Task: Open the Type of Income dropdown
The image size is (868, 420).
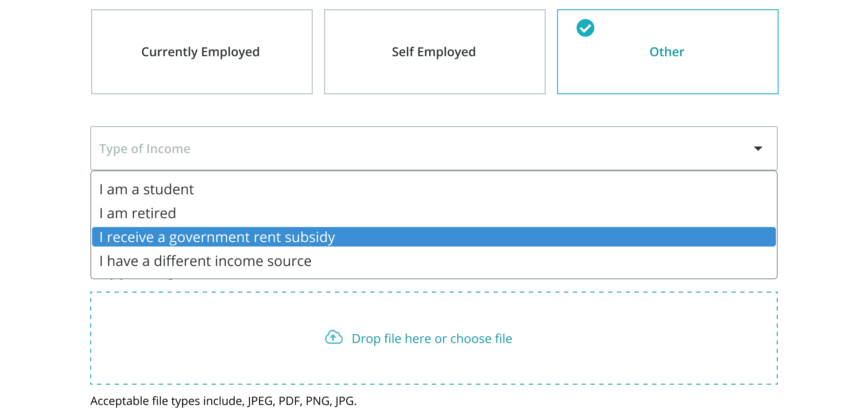Action: pyautogui.click(x=433, y=149)
